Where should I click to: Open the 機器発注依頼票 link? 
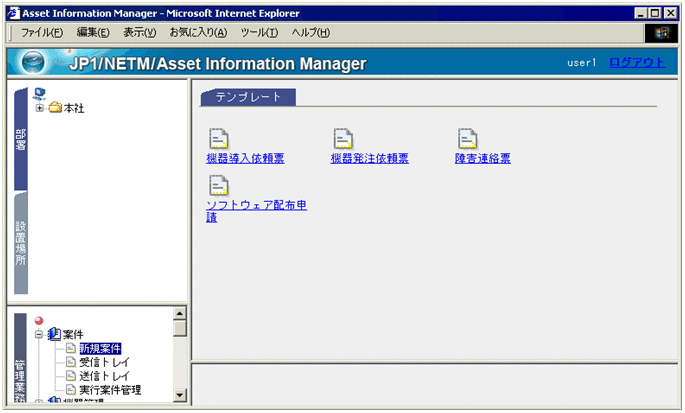pyautogui.click(x=370, y=158)
